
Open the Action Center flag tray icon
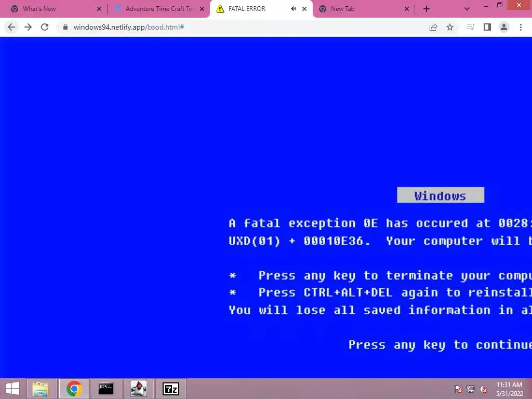click(458, 389)
